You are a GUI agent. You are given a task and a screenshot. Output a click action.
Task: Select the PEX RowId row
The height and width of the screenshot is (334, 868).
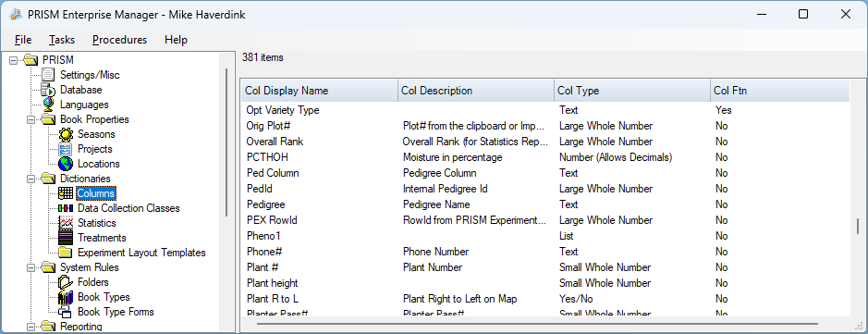point(545,220)
